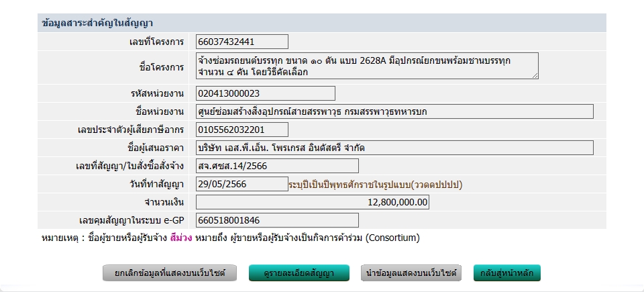Select the ชื่อผู้เสนอราคา field
The width and height of the screenshot is (644, 292).
coord(394,148)
